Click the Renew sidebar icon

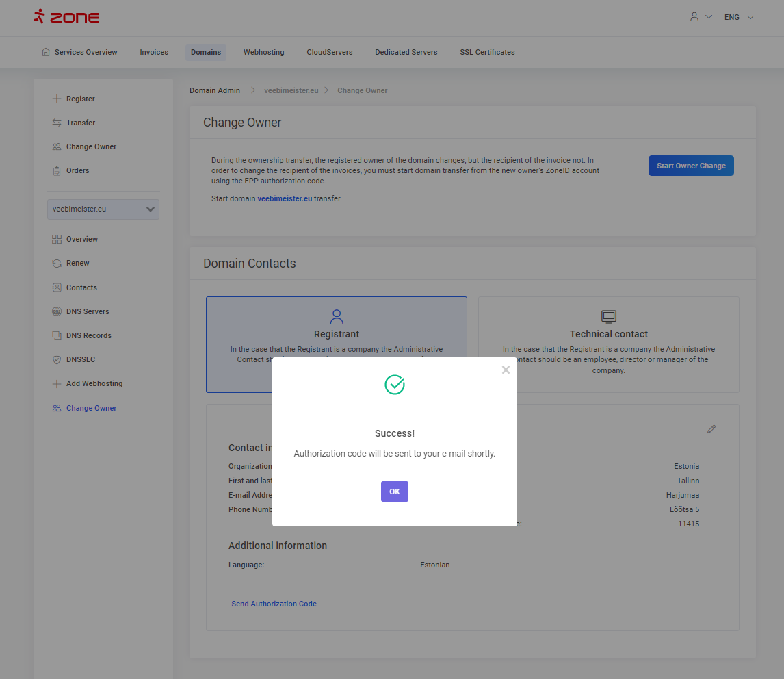[57, 264]
